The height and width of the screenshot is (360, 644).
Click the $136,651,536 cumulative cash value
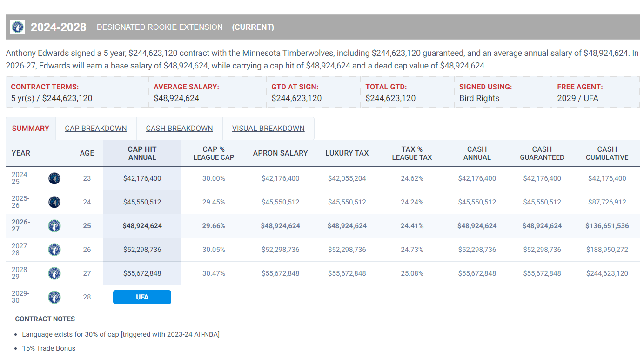(607, 226)
